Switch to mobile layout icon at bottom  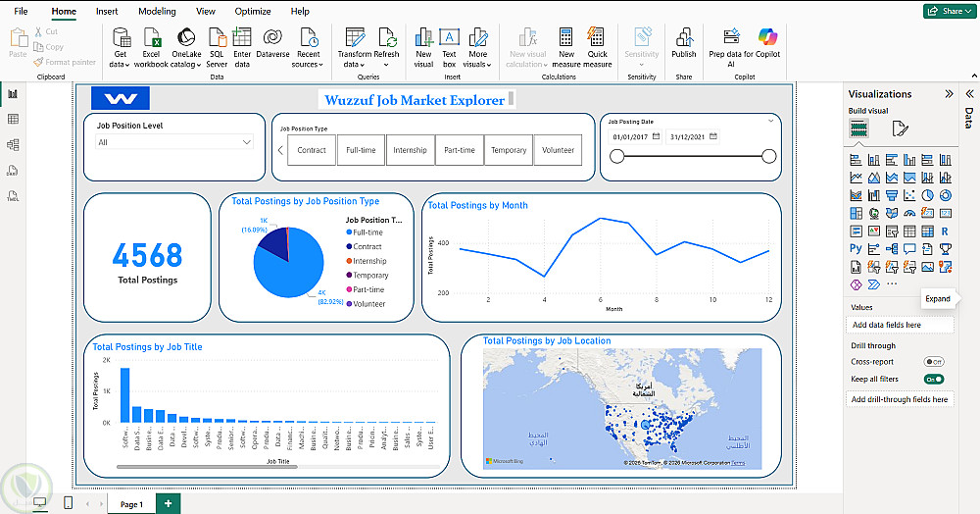pos(69,503)
